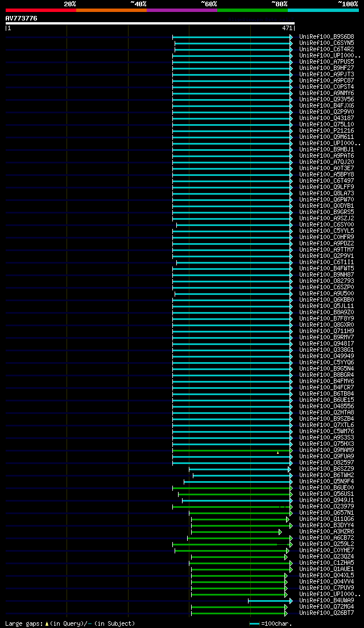Select hit UniRef100_B9G5N4
Viewport: 364px width, 628px height.
(x=326, y=368)
